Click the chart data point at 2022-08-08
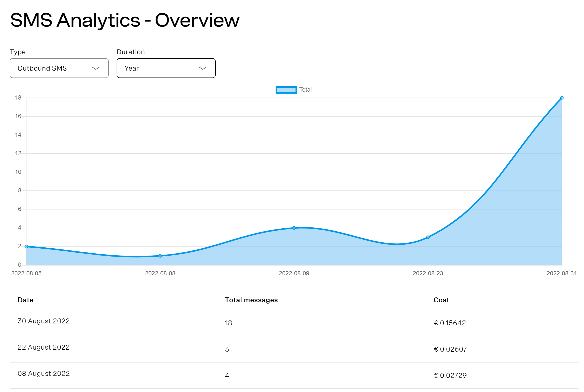Screen dimensions: 584x392 point(160,256)
